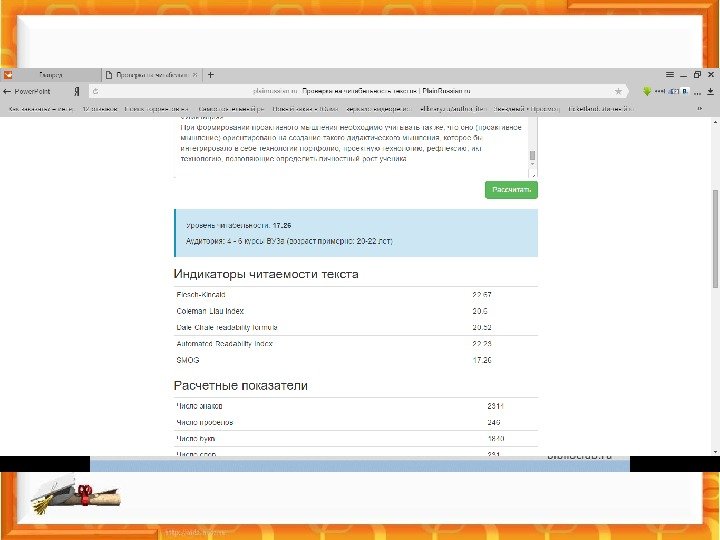Click the page vertical scrollbar

715,239
